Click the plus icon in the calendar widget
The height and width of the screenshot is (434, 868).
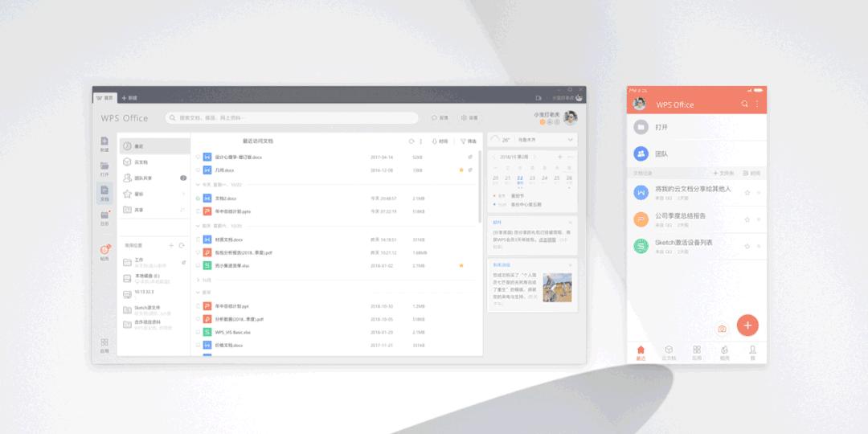pos(559,157)
